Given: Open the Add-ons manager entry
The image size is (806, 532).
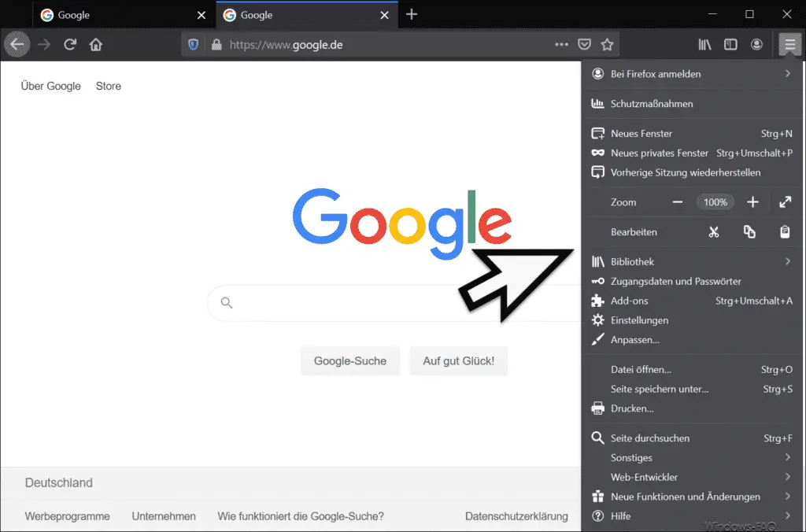Looking at the screenshot, I should (692, 301).
